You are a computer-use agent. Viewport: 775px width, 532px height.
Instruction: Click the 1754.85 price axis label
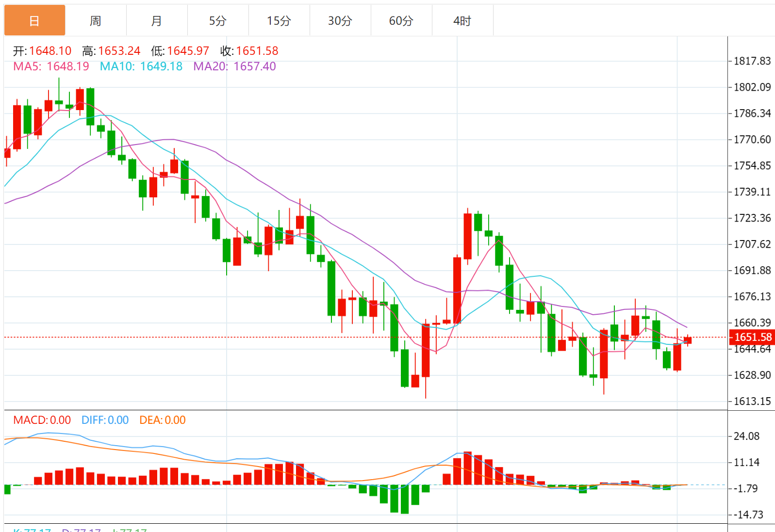(x=752, y=166)
